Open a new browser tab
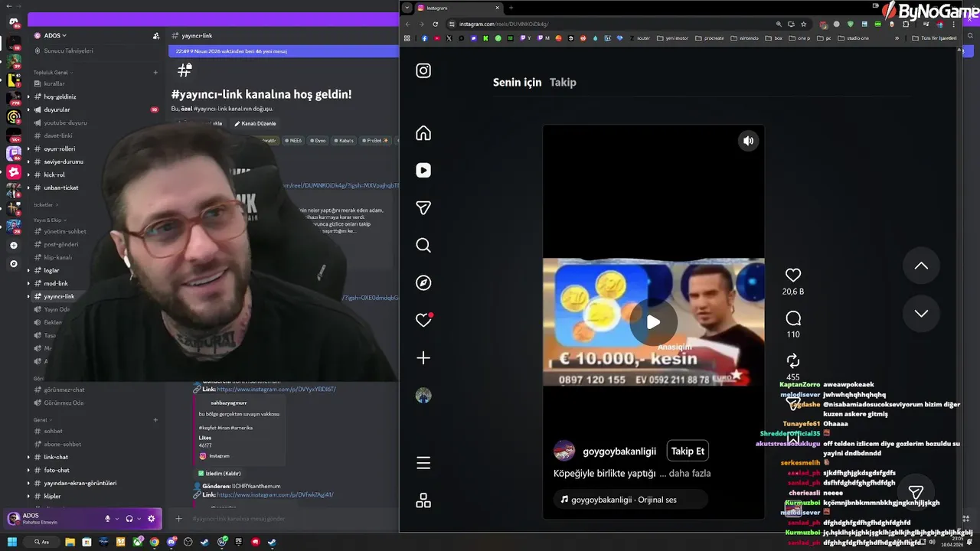 (511, 8)
